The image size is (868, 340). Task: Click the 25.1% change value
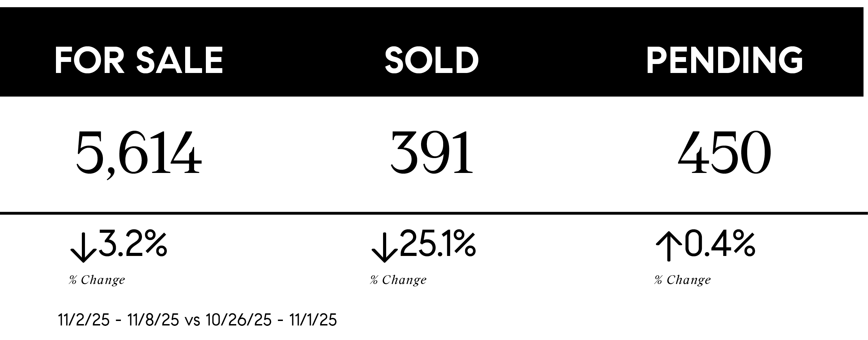(438, 245)
